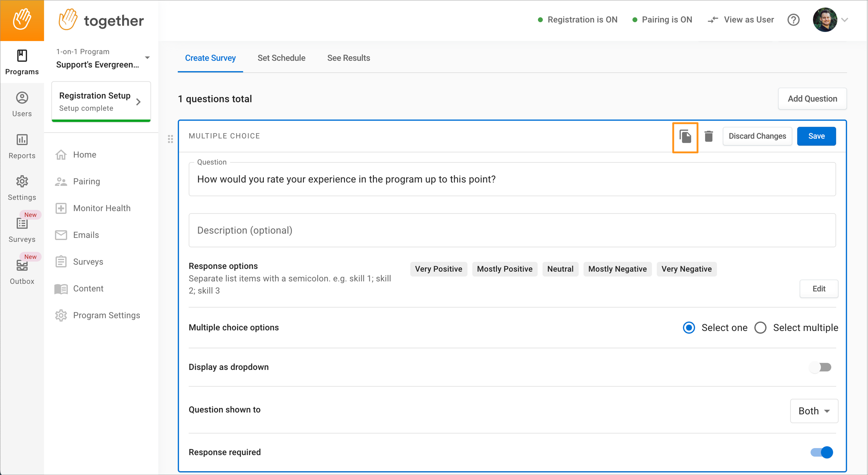868x475 pixels.
Task: Open the Programs section in left rail
Action: [x=22, y=62]
